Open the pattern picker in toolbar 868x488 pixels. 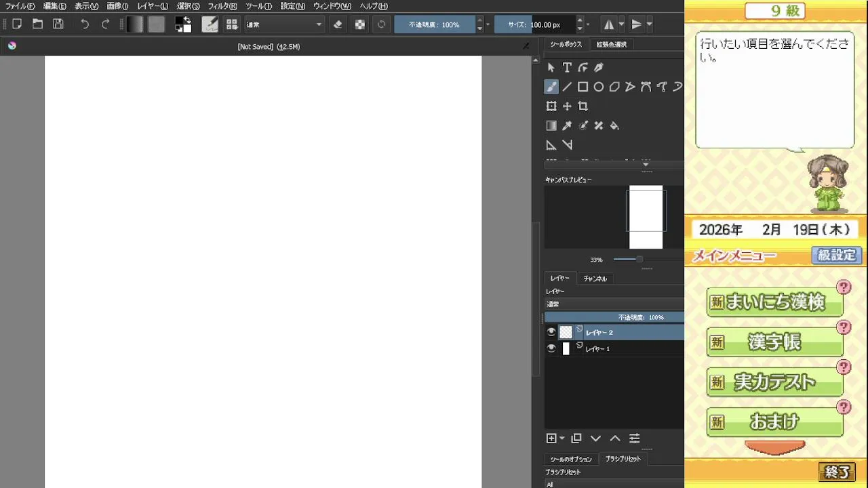(x=157, y=24)
